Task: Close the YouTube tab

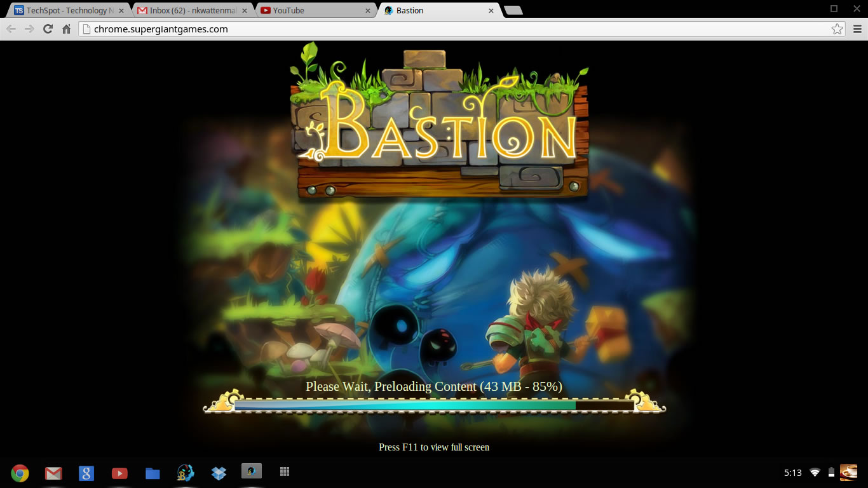Action: (x=368, y=11)
